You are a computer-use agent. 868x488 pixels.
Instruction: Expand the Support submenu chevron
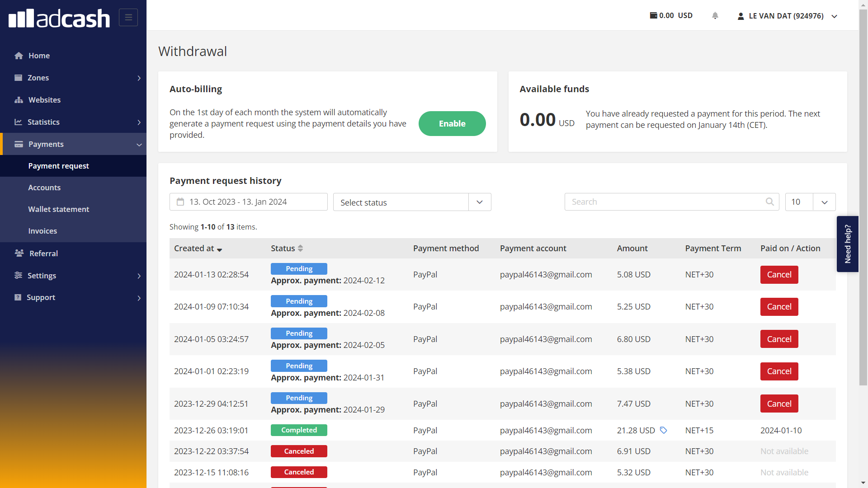click(x=139, y=298)
